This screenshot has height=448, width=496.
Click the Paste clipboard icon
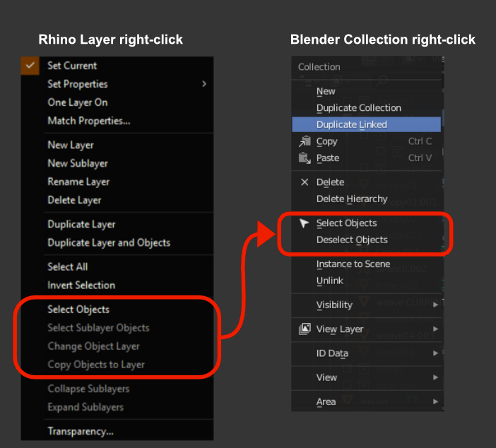click(x=305, y=158)
